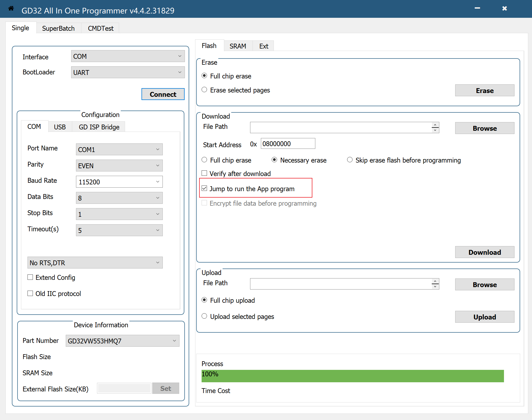
Task: Click the Set button for external flash
Action: pos(166,388)
